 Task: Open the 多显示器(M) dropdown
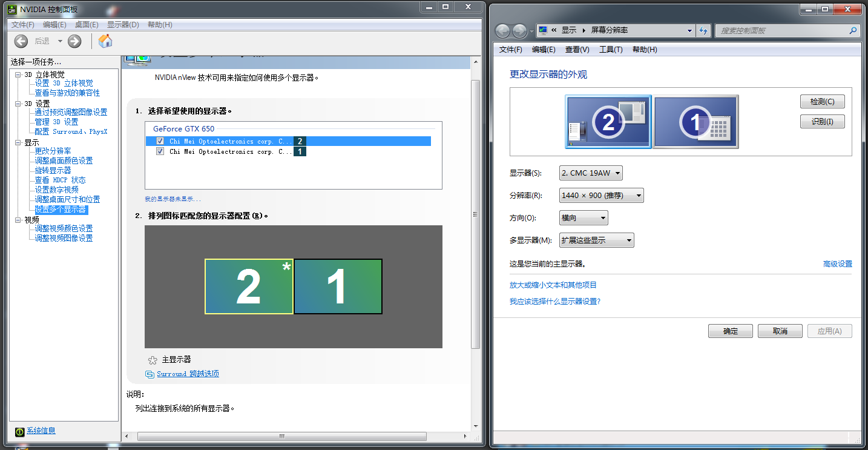[x=596, y=240]
